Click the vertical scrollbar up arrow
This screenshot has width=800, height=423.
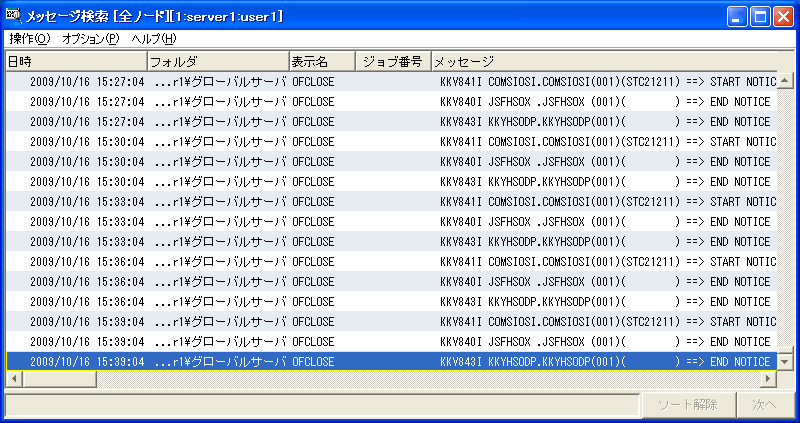[784, 80]
